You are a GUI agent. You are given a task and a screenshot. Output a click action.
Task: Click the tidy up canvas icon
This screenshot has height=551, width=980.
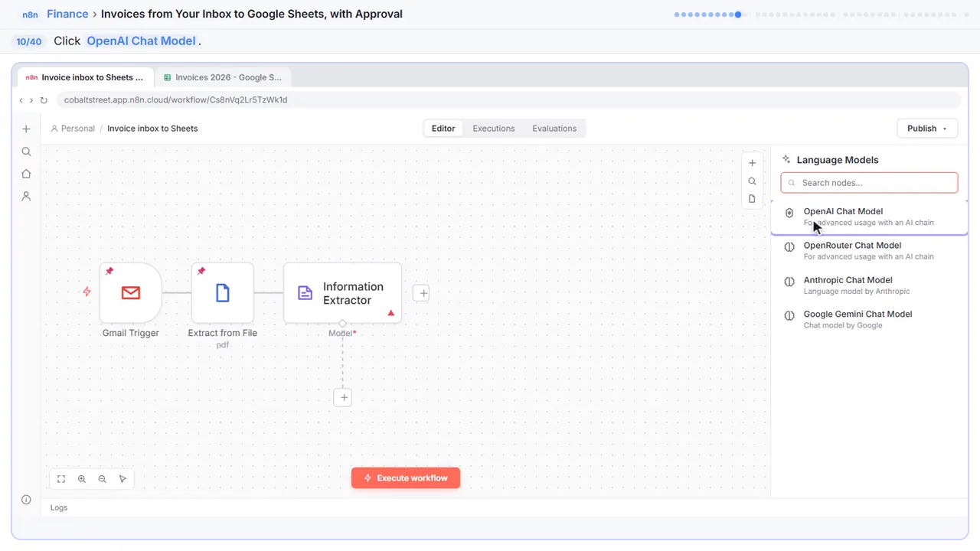click(x=123, y=479)
